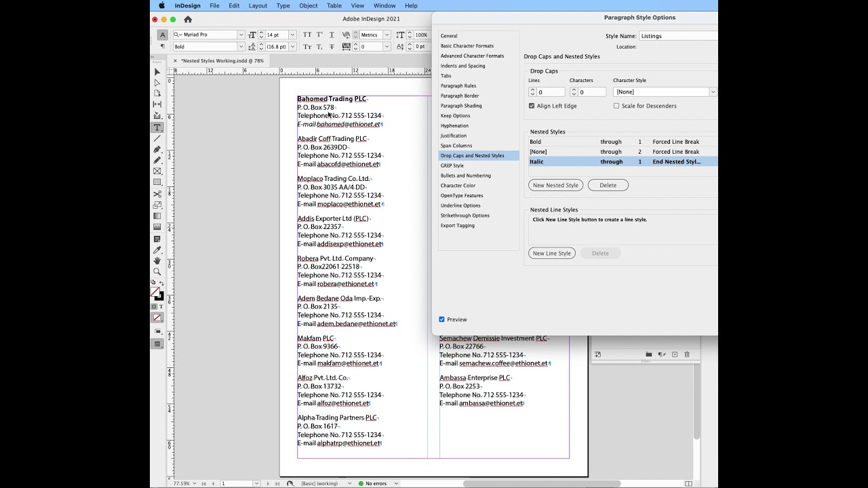Viewport: 868px width, 488px height.
Task: Open the 14 pt font size dropdown
Action: click(292, 35)
